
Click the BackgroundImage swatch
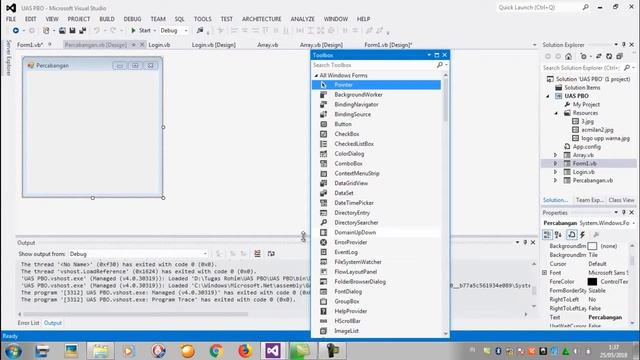[x=592, y=246]
